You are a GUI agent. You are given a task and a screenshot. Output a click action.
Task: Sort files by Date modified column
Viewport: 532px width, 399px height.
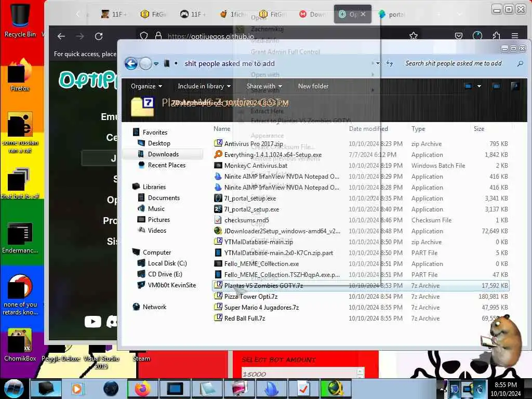pos(368,129)
